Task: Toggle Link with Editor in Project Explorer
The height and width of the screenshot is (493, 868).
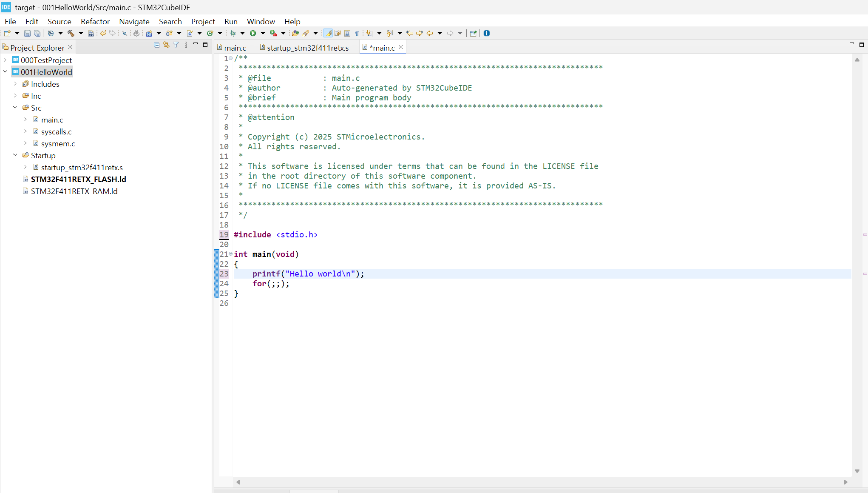Action: (x=166, y=45)
